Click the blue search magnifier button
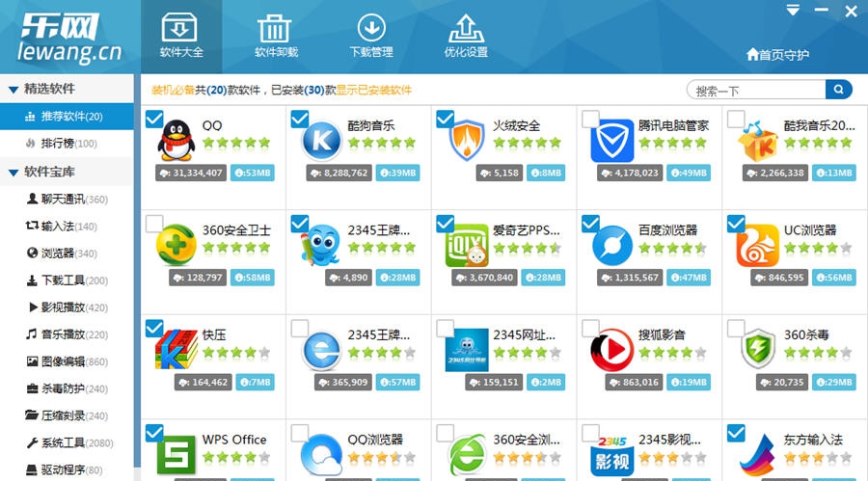 tap(839, 90)
